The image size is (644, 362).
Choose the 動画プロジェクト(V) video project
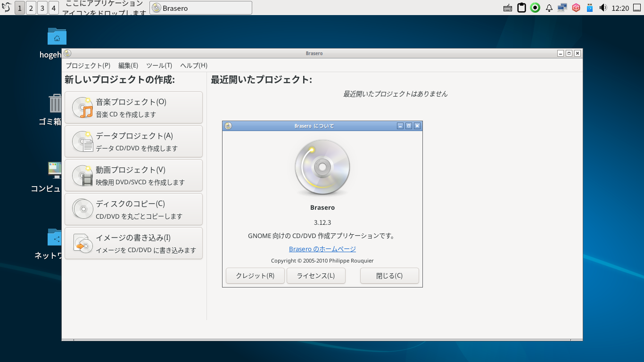click(x=133, y=175)
